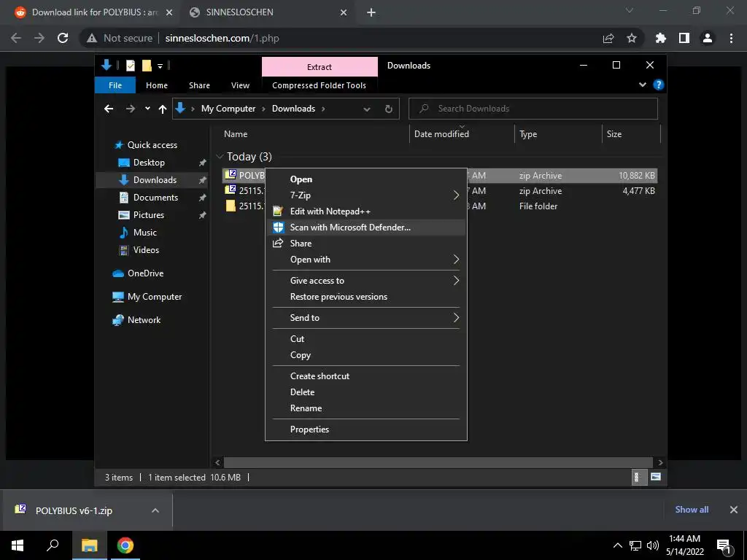Navigate back in File Explorer
Screen dimensions: 747x560
tap(109, 109)
